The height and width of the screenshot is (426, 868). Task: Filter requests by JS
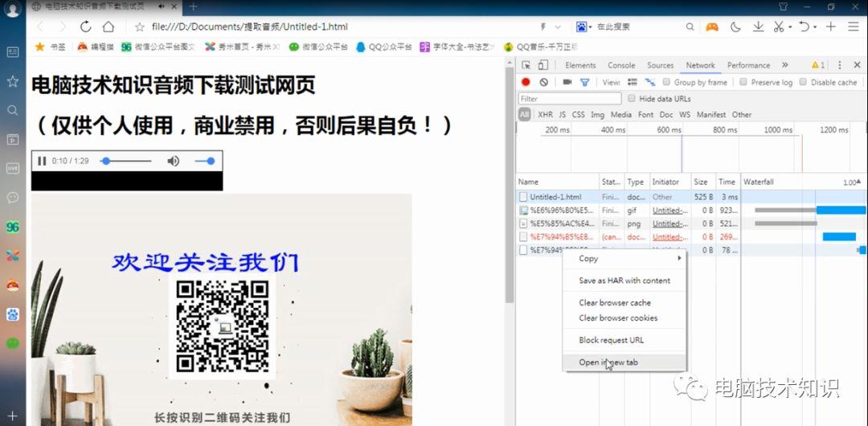point(562,115)
